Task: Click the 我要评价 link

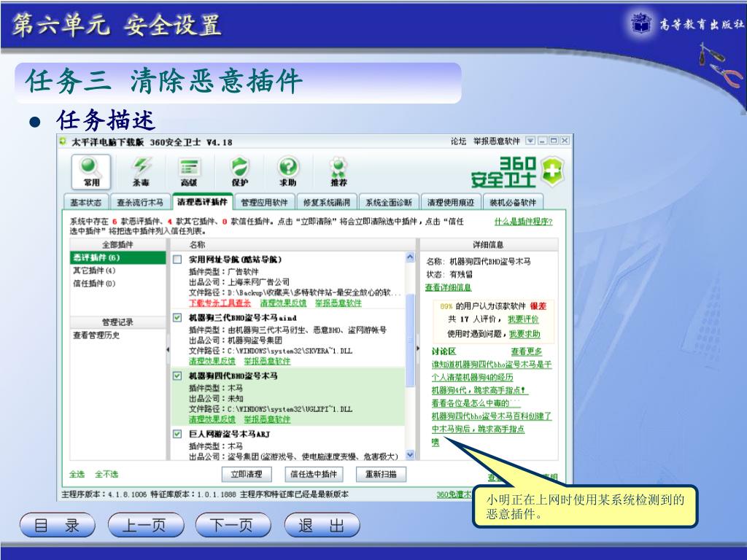Action: 523,319
